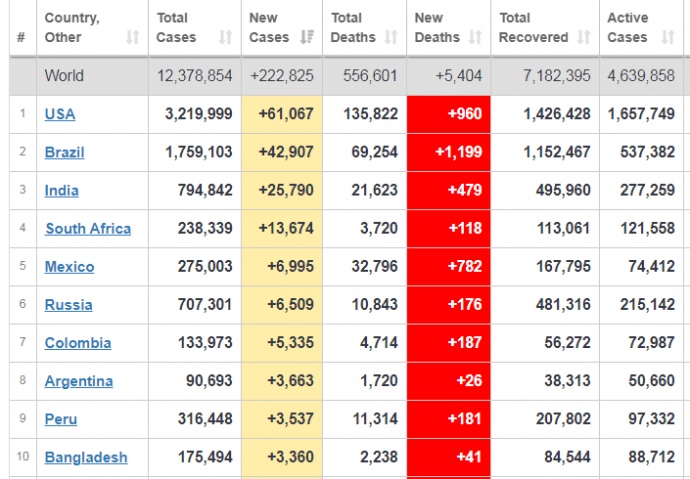The image size is (690, 479).
Task: Click the Bangladesh link
Action: (x=86, y=457)
